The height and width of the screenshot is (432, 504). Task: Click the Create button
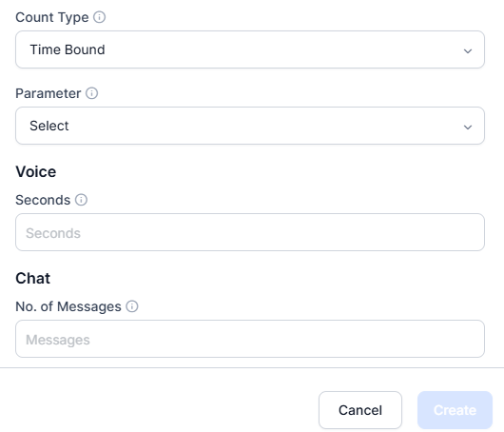pyautogui.click(x=455, y=410)
